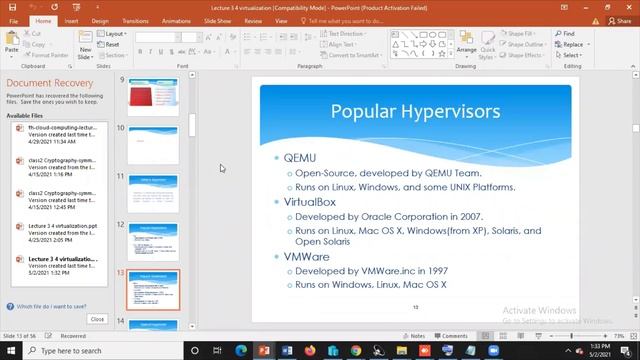This screenshot has width=640, height=360.
Task: Click 'Which file do I want to save?' link
Action: click(x=51, y=307)
